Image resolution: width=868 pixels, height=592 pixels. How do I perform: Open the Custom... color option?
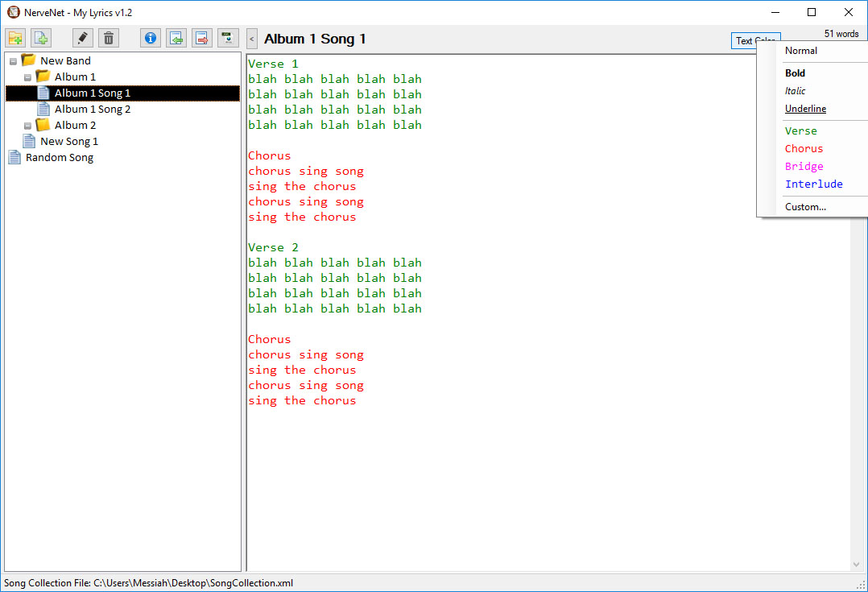coord(805,207)
